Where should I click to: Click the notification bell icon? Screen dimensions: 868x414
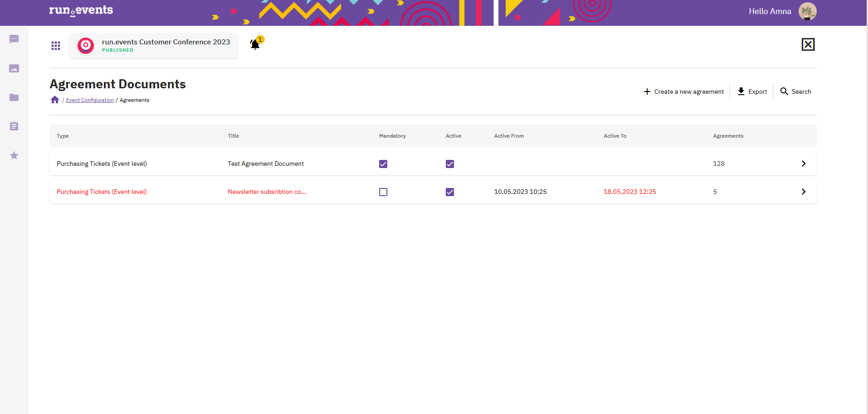coord(255,44)
